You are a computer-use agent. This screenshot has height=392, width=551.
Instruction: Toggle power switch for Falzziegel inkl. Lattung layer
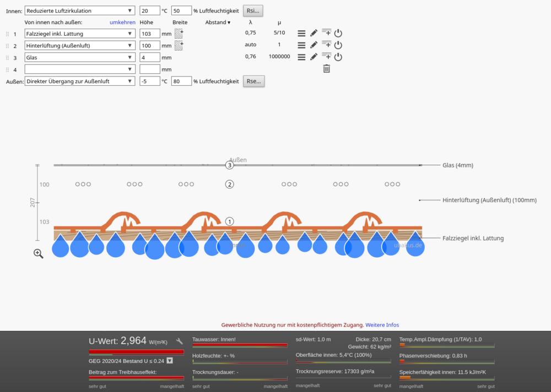[x=338, y=34]
